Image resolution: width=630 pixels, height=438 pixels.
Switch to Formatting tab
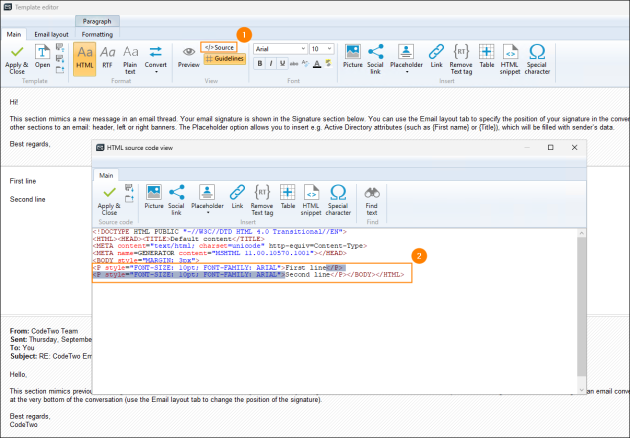point(97,35)
